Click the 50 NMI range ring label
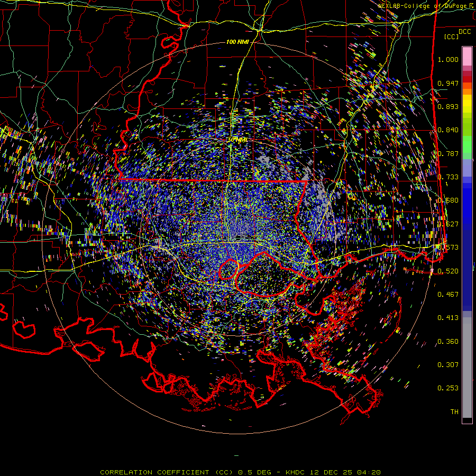Image resolution: width=476 pixels, height=476 pixels. [237, 140]
